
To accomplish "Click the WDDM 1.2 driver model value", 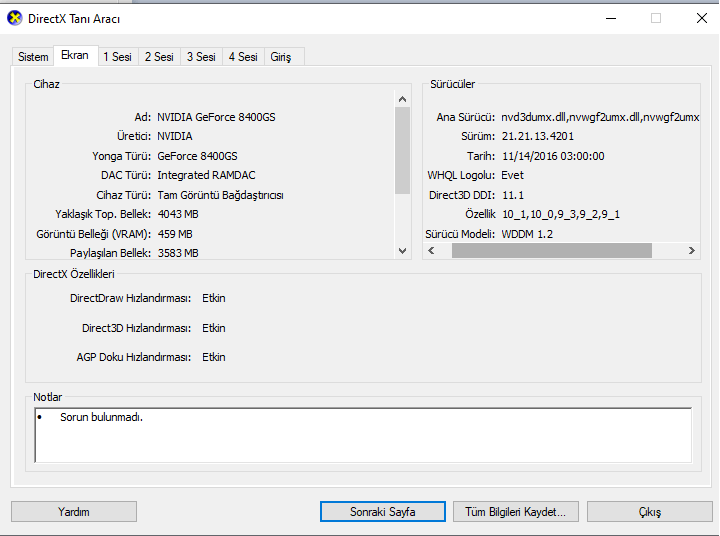I will 527,234.
